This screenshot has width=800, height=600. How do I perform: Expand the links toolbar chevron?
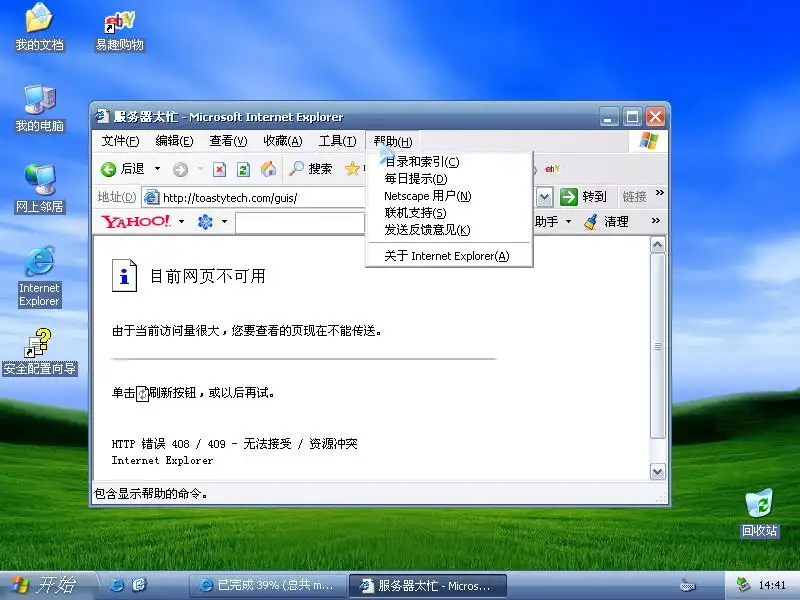pyautogui.click(x=660, y=193)
